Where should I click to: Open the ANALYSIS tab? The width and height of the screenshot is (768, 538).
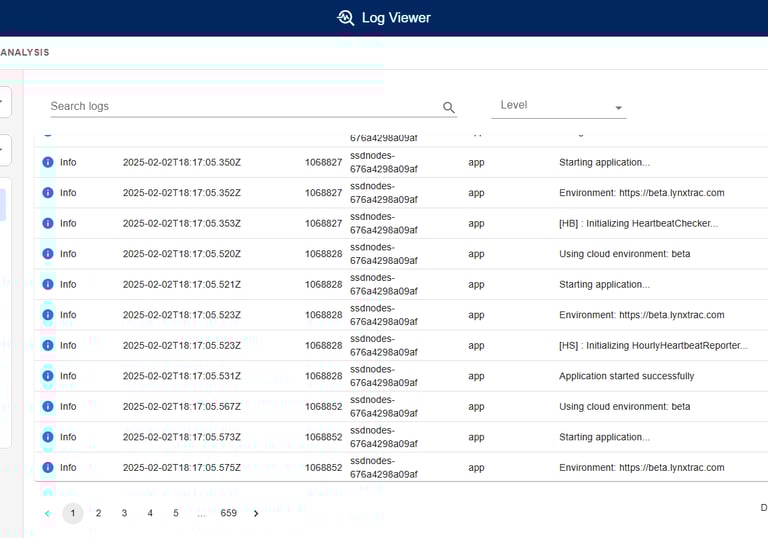(x=24, y=52)
